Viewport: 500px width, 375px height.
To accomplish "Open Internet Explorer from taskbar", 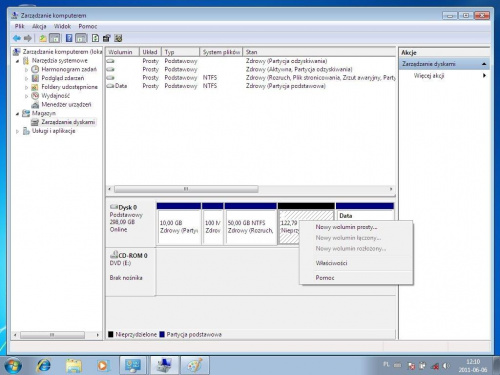I will pyautogui.click(x=44, y=365).
